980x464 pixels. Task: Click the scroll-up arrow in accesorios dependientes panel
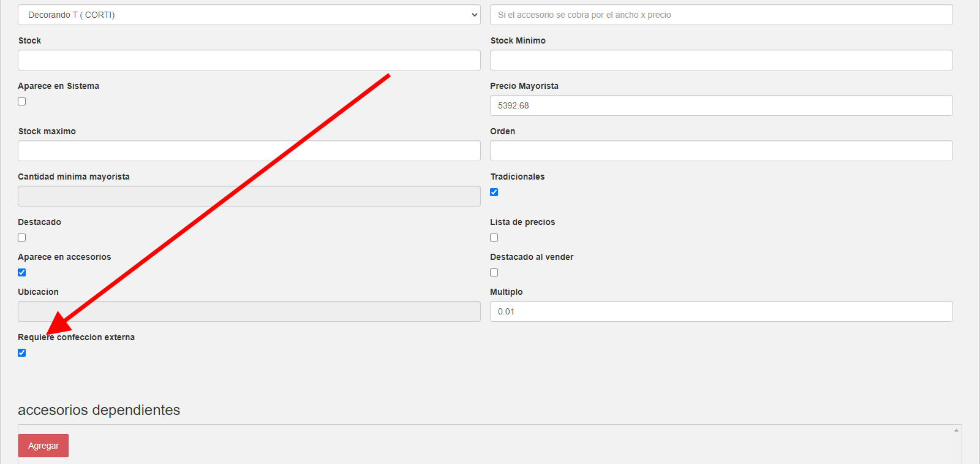point(956,431)
